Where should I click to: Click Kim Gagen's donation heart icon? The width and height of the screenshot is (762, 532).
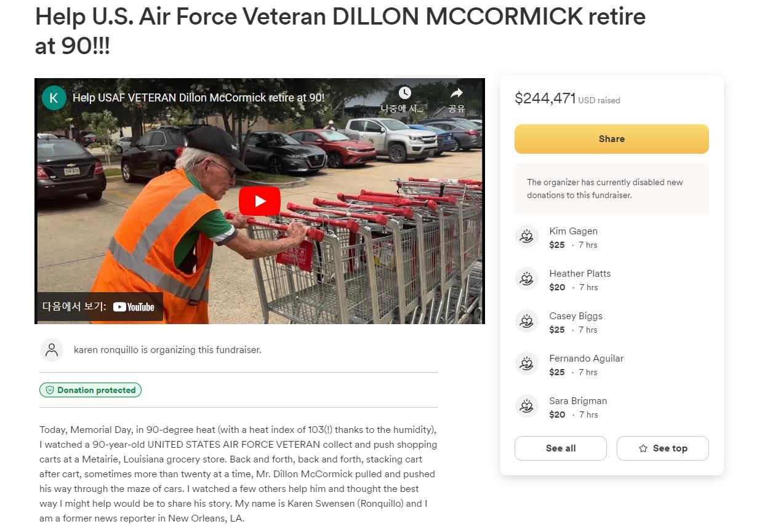[526, 237]
